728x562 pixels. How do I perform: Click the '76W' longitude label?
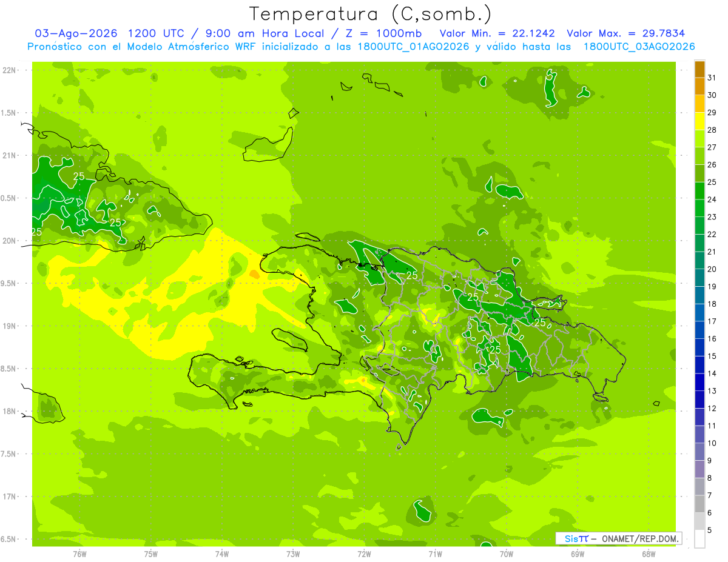[x=79, y=554]
